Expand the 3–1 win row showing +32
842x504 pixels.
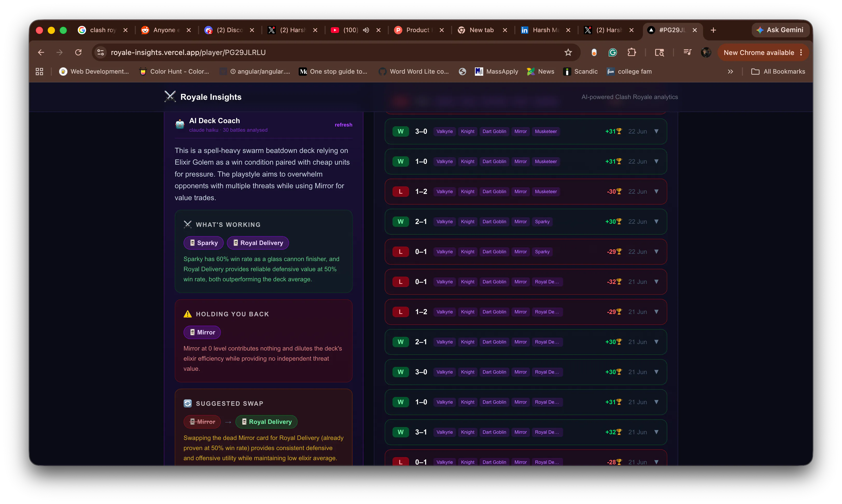pos(656,432)
